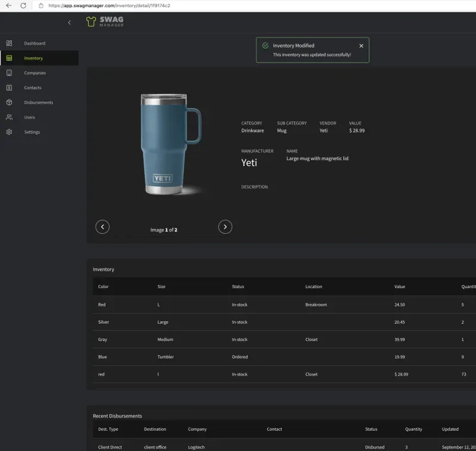This screenshot has height=451, width=476.
Task: Click the Breakroom location cell
Action: (x=316, y=305)
